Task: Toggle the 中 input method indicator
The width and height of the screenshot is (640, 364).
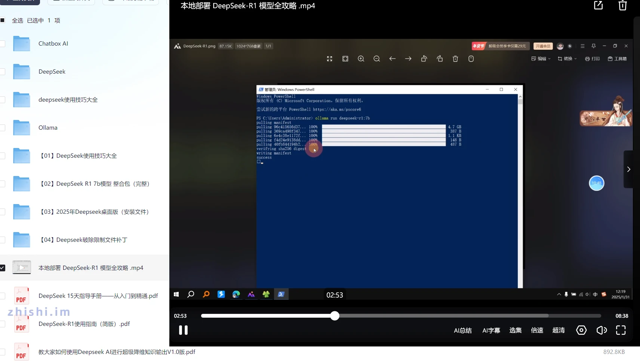Action: click(x=596, y=294)
